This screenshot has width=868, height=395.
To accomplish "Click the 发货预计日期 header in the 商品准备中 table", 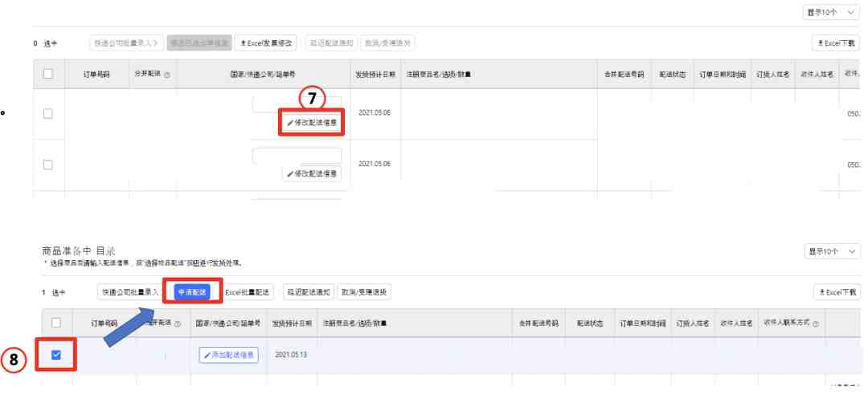I will [291, 323].
